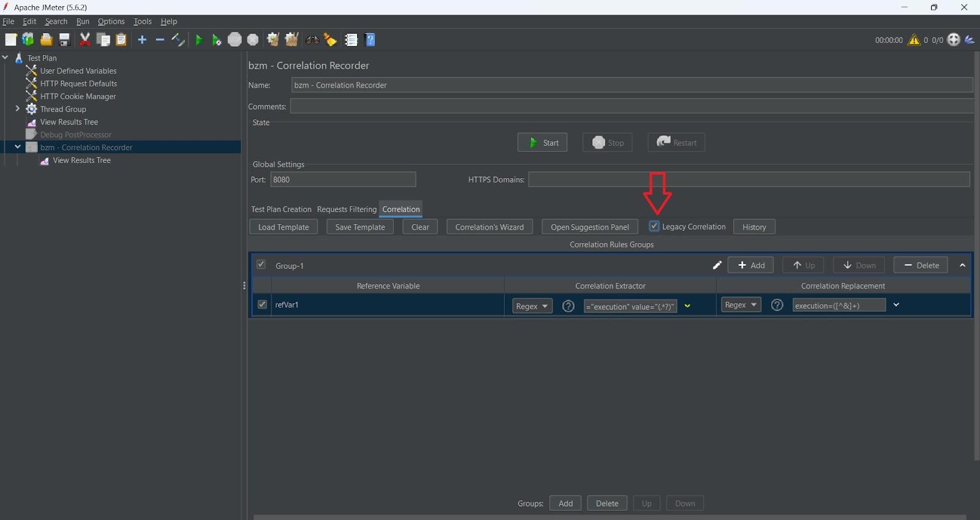980x520 pixels.
Task: Click the toolbar Stop test icon
Action: (x=235, y=40)
